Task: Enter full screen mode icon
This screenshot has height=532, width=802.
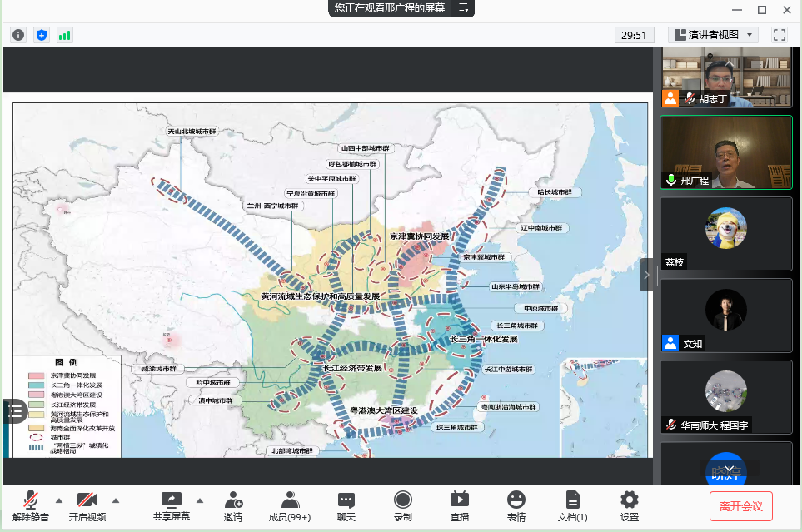Action: (x=780, y=35)
